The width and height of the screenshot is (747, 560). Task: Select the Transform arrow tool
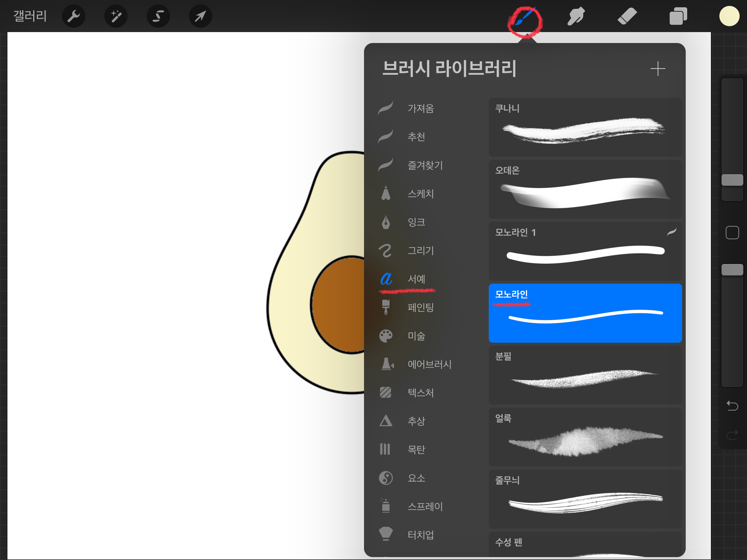click(x=200, y=16)
